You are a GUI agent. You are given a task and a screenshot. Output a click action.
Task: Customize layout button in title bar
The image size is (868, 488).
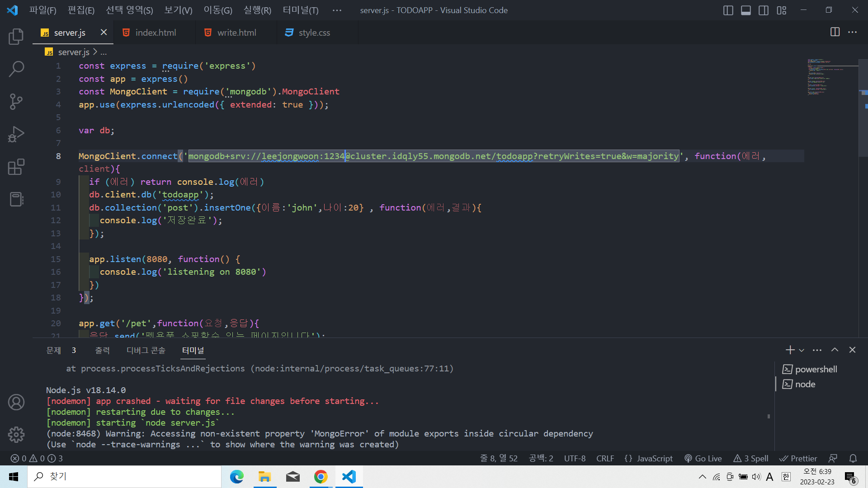pos(782,10)
